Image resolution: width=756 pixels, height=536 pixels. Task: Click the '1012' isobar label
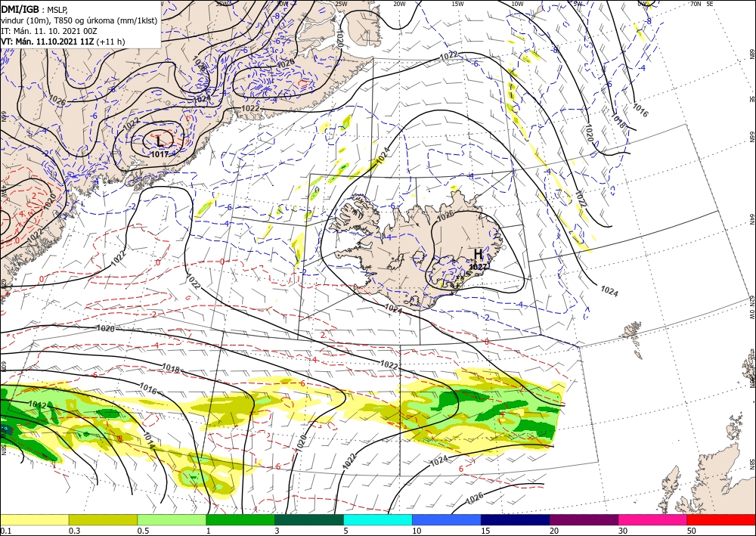click(x=38, y=405)
